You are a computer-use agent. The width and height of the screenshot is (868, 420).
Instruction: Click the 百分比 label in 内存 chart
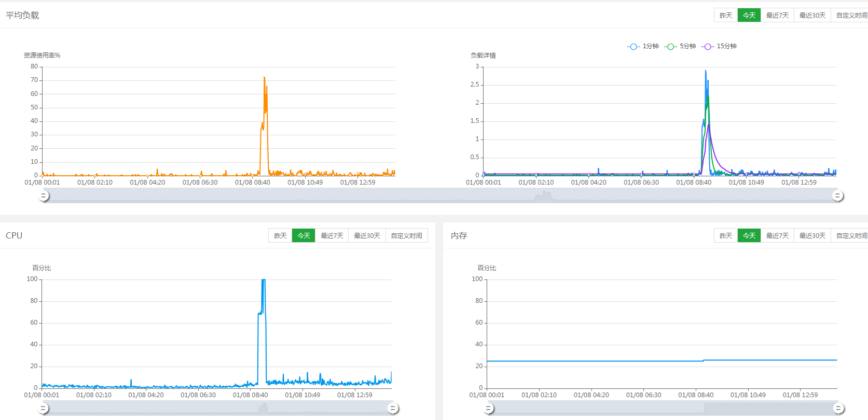point(487,268)
